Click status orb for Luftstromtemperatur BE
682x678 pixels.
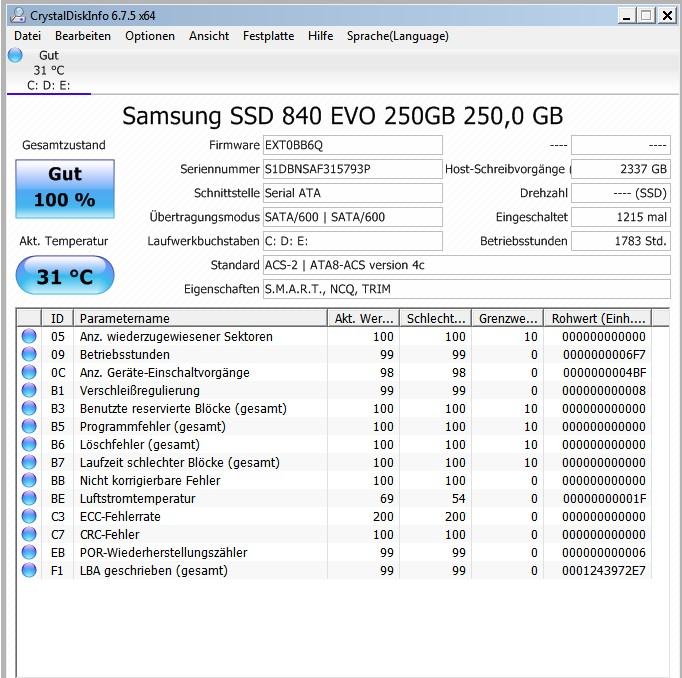(29, 498)
